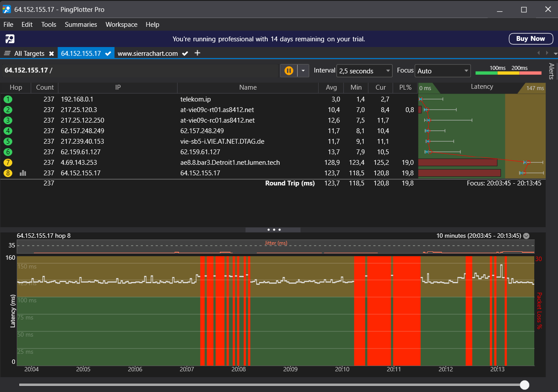This screenshot has height=392, width=558.
Task: Expand the Interval 2,5 seconds combo box
Action: tap(364, 71)
